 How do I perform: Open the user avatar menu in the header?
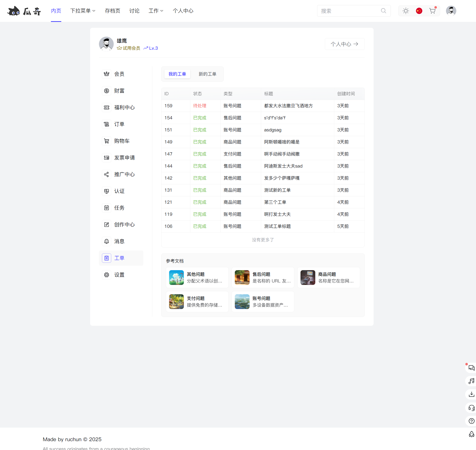coord(451,11)
